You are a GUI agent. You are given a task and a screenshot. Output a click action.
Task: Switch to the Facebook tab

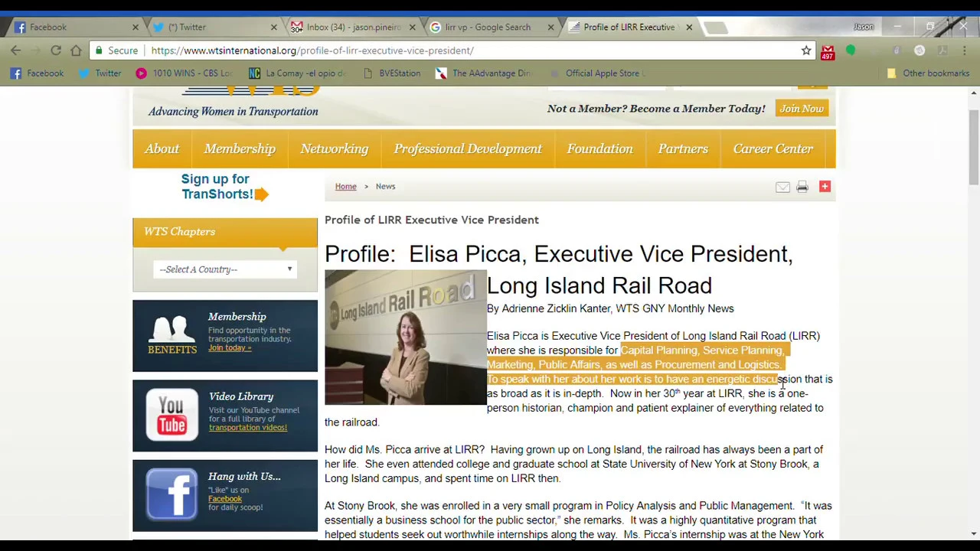pos(75,28)
